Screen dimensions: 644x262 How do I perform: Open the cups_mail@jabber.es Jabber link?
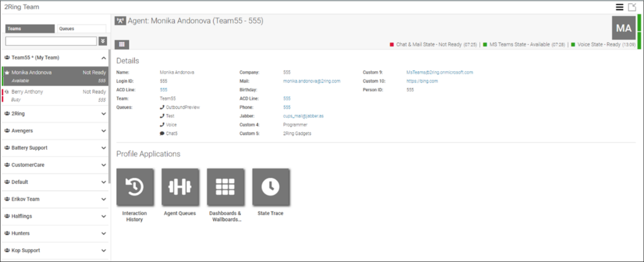tap(303, 116)
